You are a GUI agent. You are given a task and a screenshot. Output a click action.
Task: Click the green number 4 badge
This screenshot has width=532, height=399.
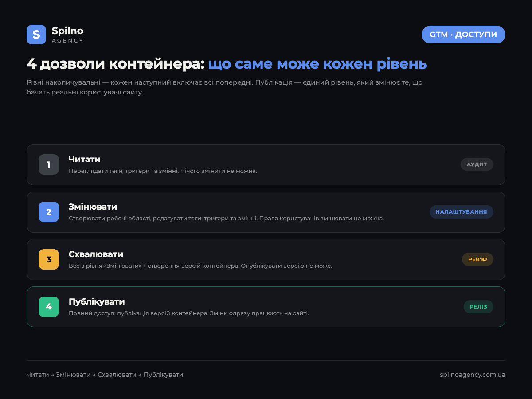tap(49, 307)
